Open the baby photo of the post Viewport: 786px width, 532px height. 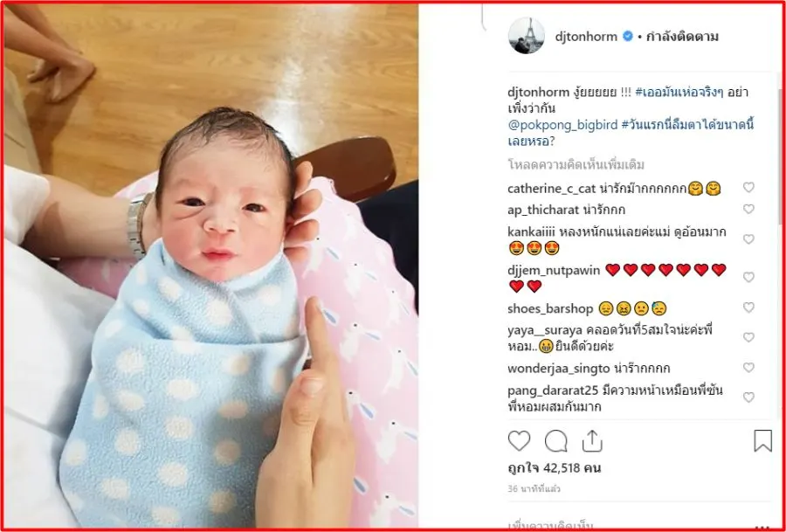point(211,266)
